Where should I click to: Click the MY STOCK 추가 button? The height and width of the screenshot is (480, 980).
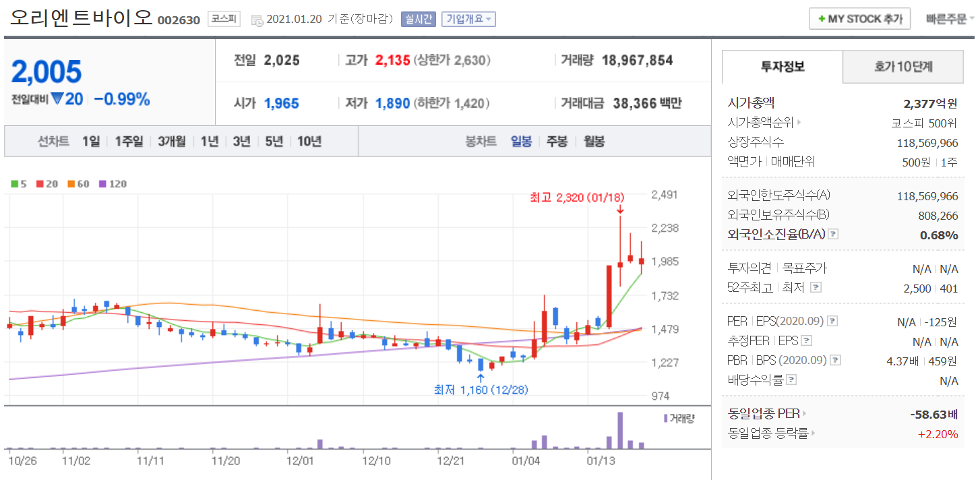[860, 19]
